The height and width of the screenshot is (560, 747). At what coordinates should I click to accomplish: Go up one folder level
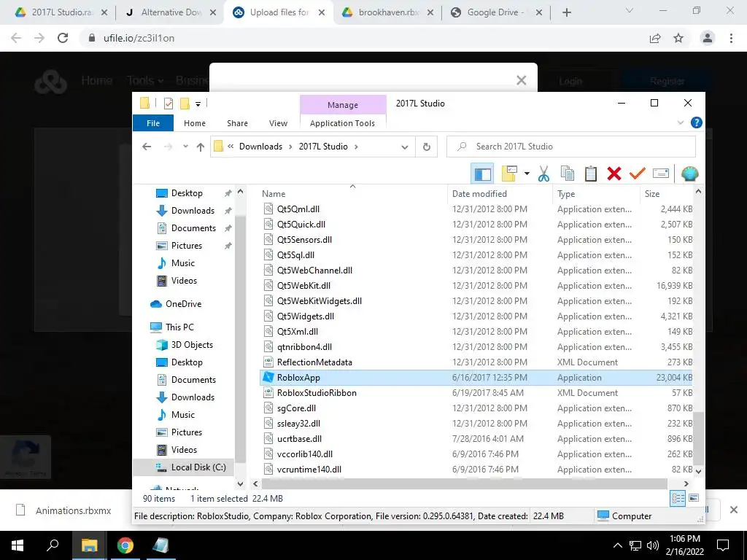201,147
